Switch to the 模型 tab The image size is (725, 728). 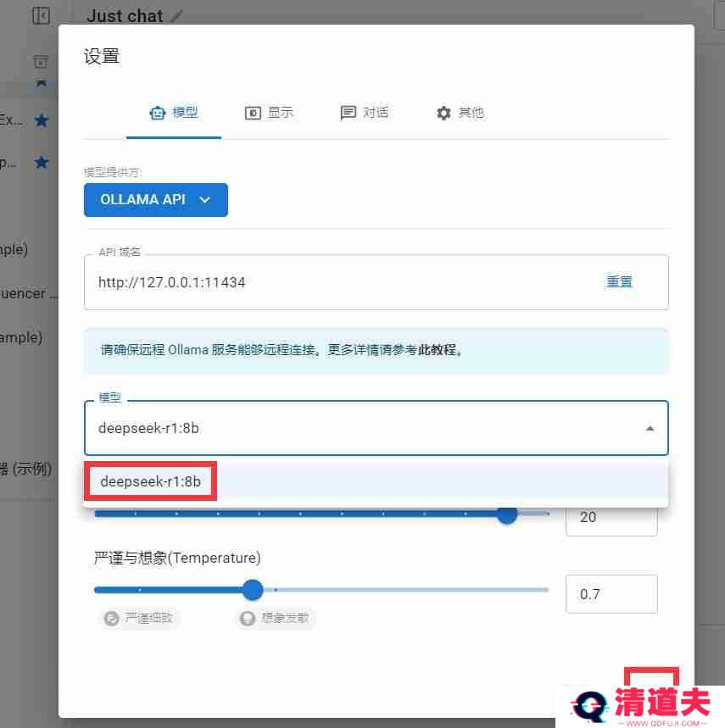click(x=174, y=113)
